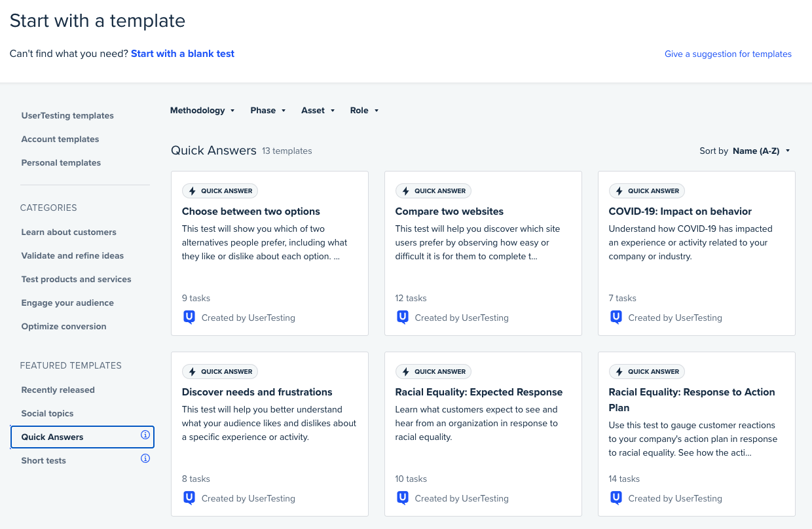Viewport: 812px width, 529px height.
Task: Click the info icon beside Short tests
Action: click(145, 458)
